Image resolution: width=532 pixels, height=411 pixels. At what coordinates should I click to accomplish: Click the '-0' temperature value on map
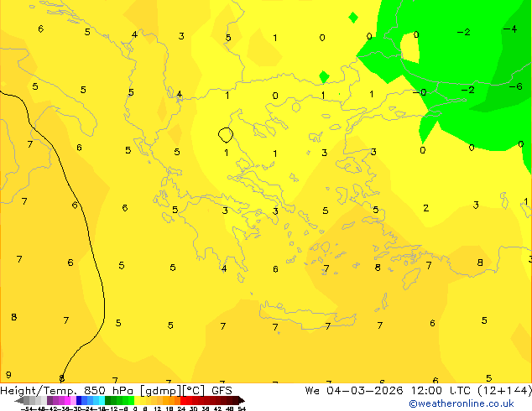(x=420, y=92)
